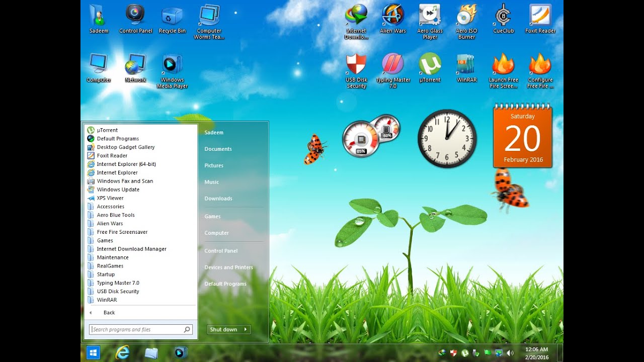Viewport: 644px width, 362px height.
Task: Open Games from Start menu right pane
Action: click(x=212, y=217)
